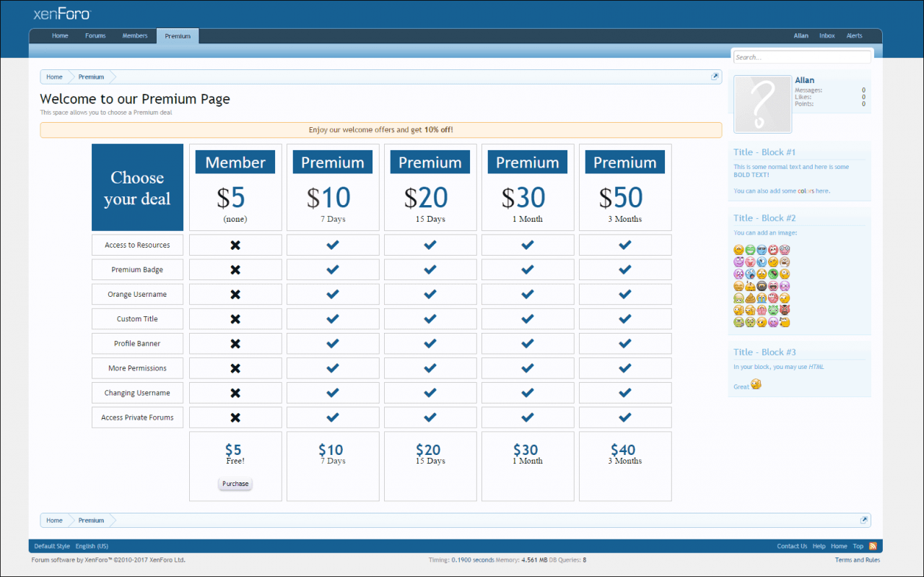The height and width of the screenshot is (577, 924).
Task: Click Allan's avatar placeholder image
Action: click(763, 105)
